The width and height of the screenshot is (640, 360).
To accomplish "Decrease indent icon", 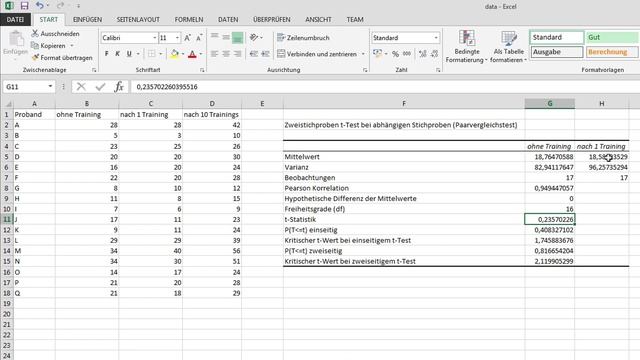I will [254, 54].
